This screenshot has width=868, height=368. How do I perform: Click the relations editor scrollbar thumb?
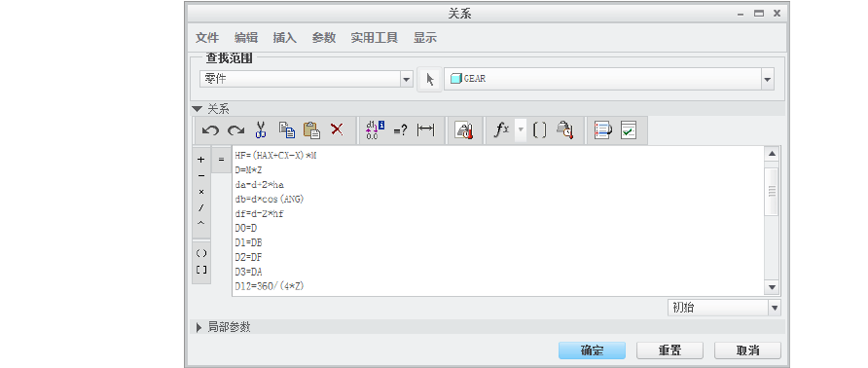pyautogui.click(x=772, y=191)
